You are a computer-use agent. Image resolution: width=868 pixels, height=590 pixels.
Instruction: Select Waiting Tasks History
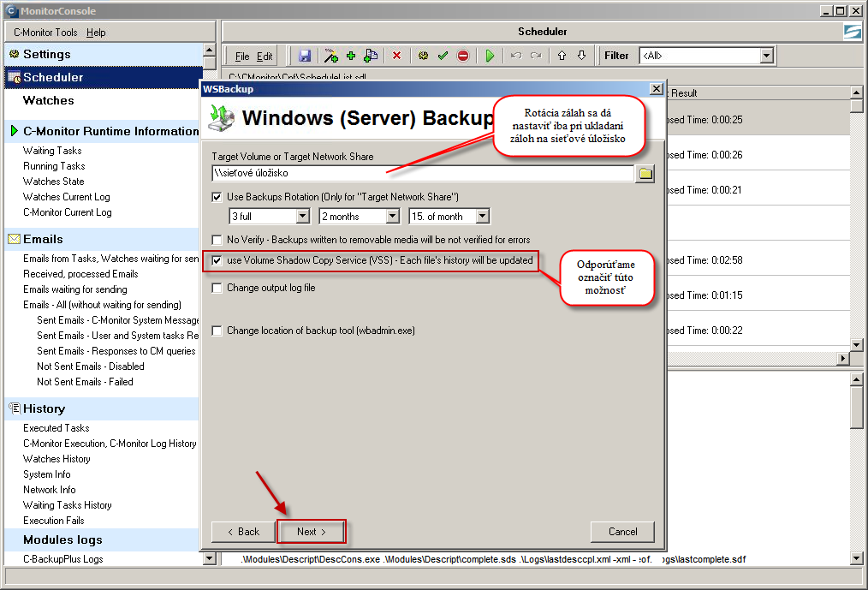(68, 505)
